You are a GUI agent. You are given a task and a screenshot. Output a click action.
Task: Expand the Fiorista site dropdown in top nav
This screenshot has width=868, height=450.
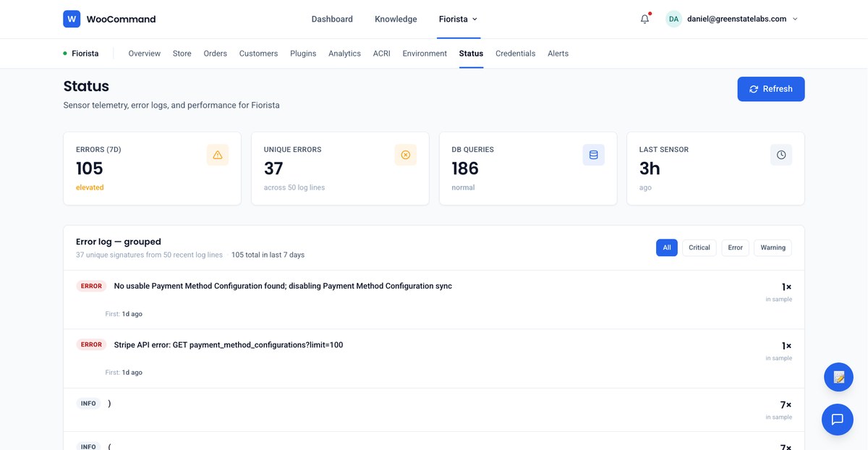[x=459, y=19]
